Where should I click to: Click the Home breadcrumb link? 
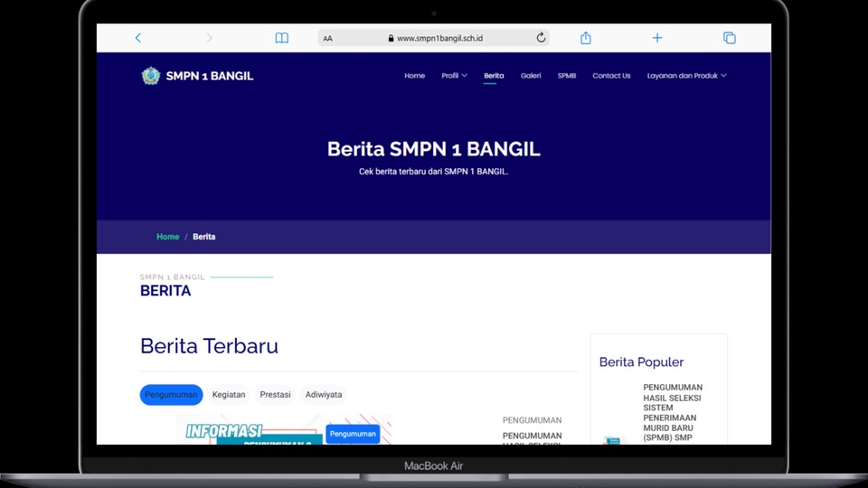(x=168, y=237)
